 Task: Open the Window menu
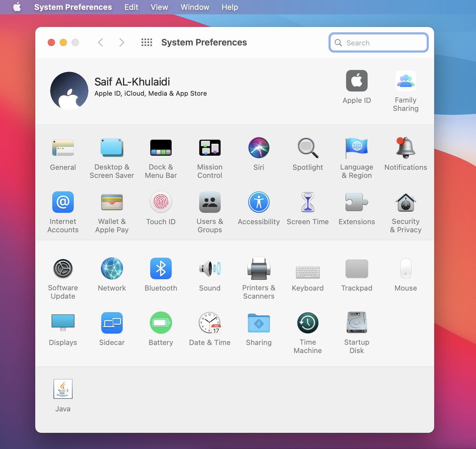pyautogui.click(x=195, y=7)
